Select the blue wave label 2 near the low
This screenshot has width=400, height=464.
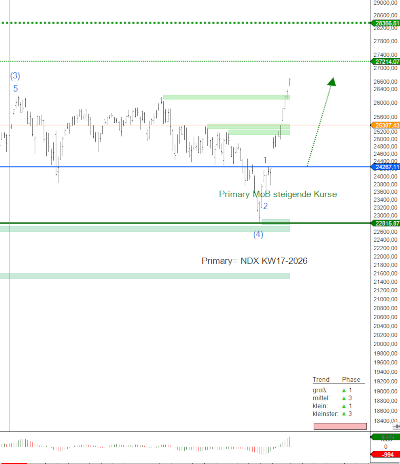(x=265, y=206)
